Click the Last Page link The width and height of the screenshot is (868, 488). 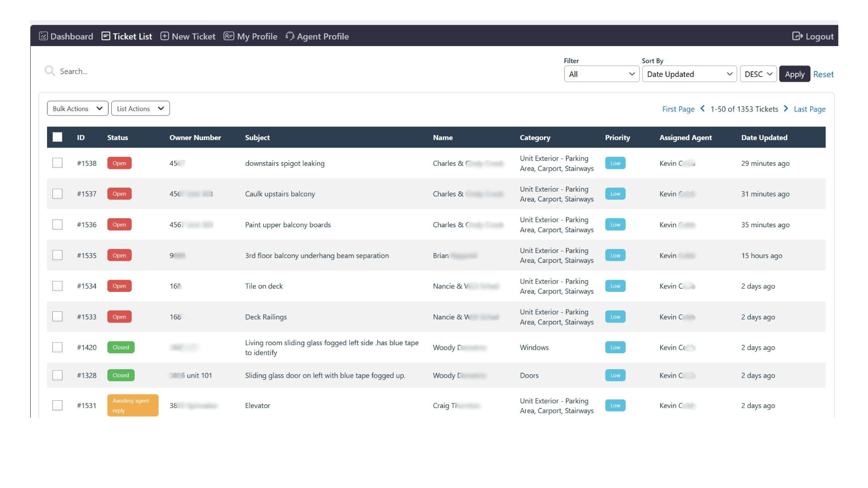pyautogui.click(x=809, y=109)
